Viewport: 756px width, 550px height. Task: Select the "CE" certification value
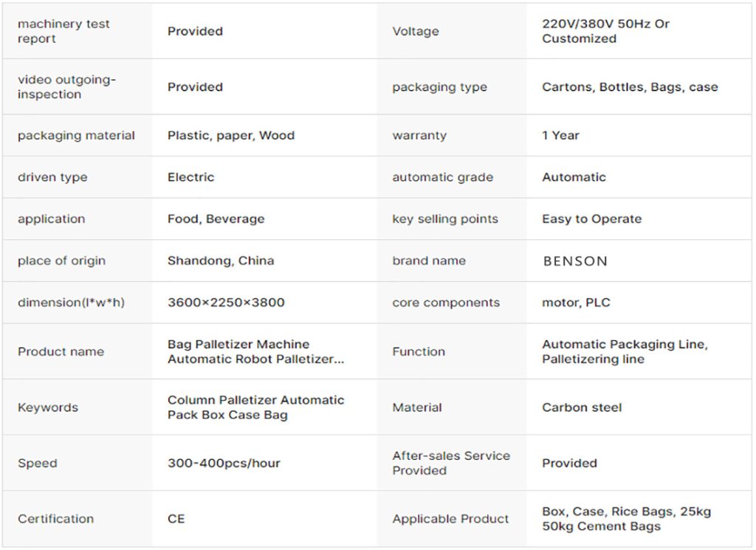176,519
